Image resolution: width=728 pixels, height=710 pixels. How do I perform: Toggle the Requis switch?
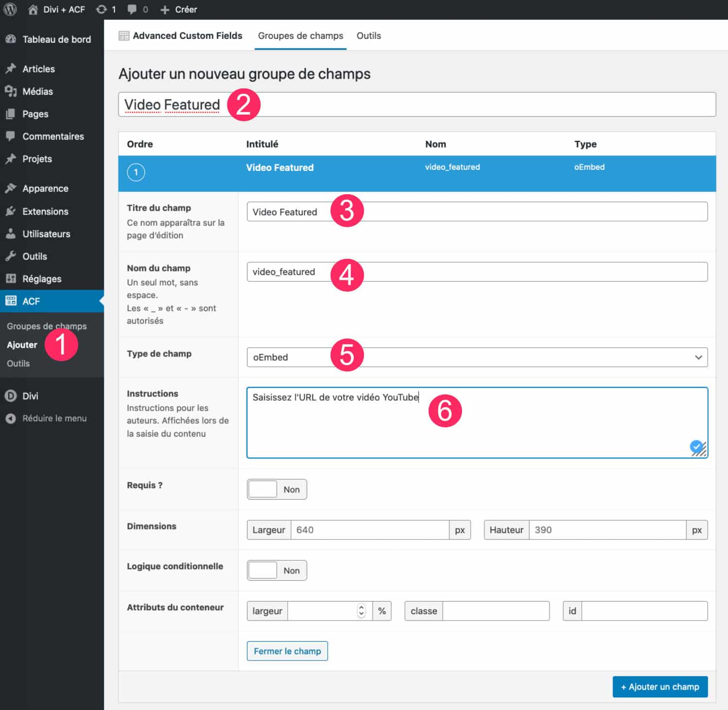pyautogui.click(x=277, y=489)
